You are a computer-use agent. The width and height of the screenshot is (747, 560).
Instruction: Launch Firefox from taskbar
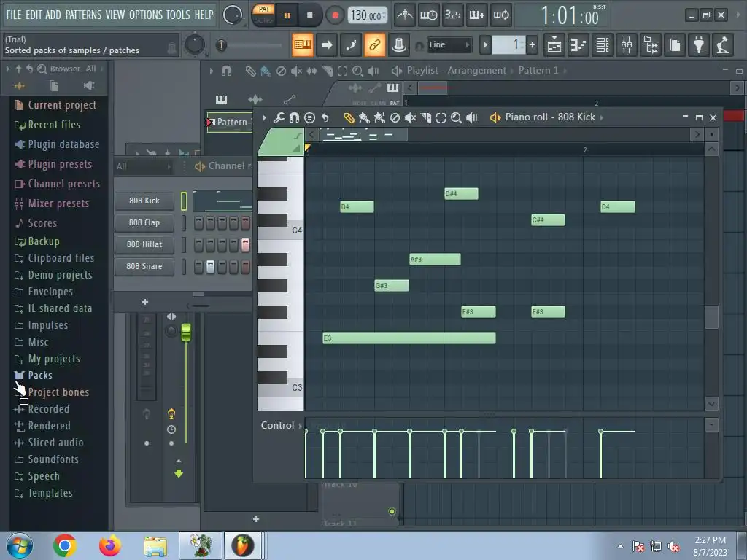(110, 545)
